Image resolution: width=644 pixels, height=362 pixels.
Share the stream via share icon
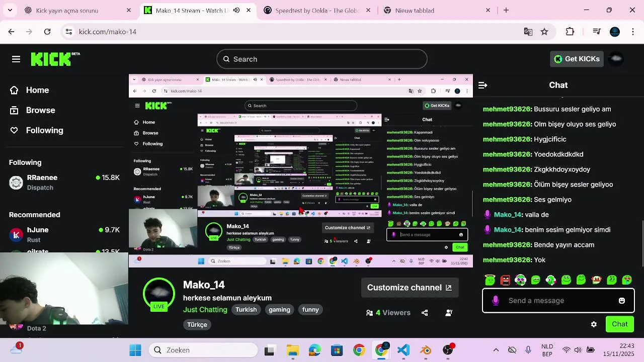coord(425,313)
